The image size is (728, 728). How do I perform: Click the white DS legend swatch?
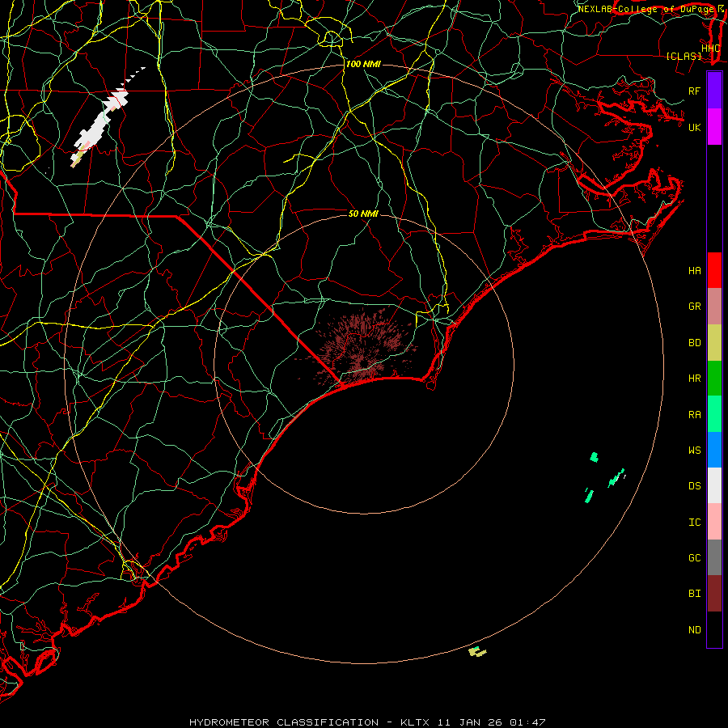[714, 485]
